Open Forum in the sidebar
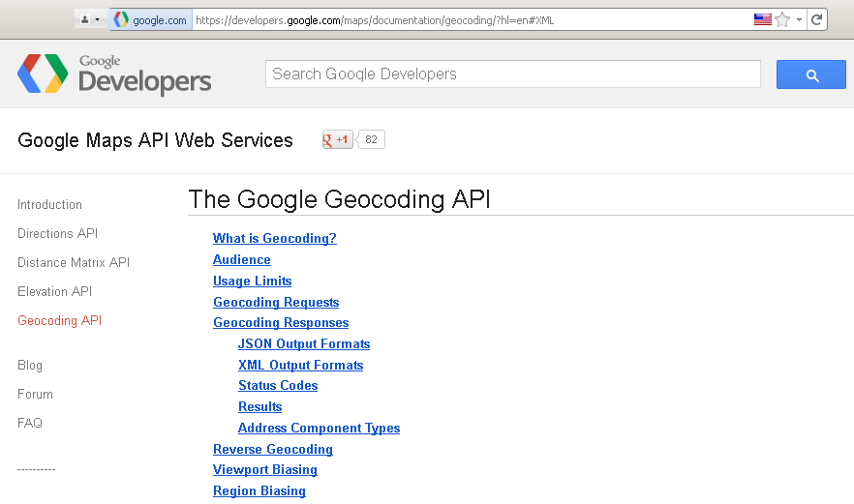The height and width of the screenshot is (504, 854). tap(36, 394)
